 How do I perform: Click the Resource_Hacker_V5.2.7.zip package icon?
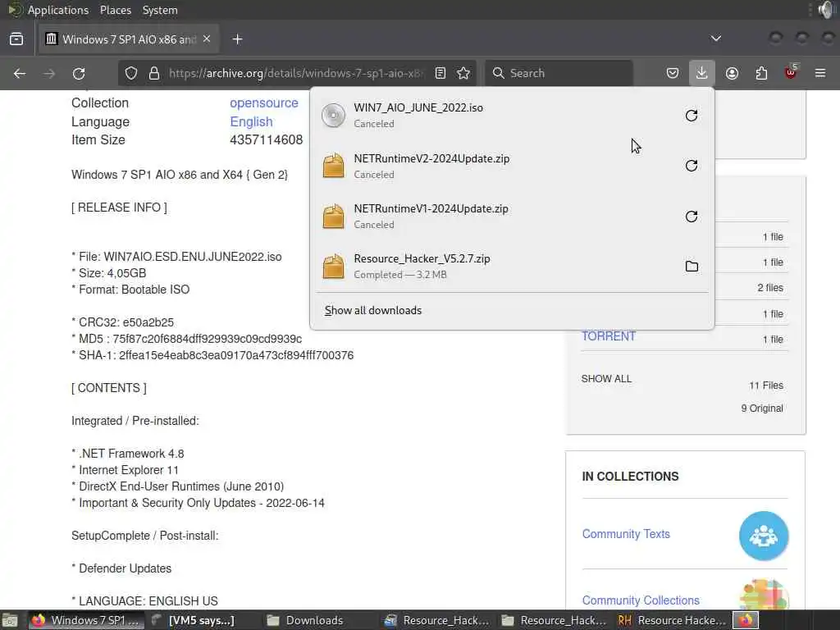click(x=333, y=267)
